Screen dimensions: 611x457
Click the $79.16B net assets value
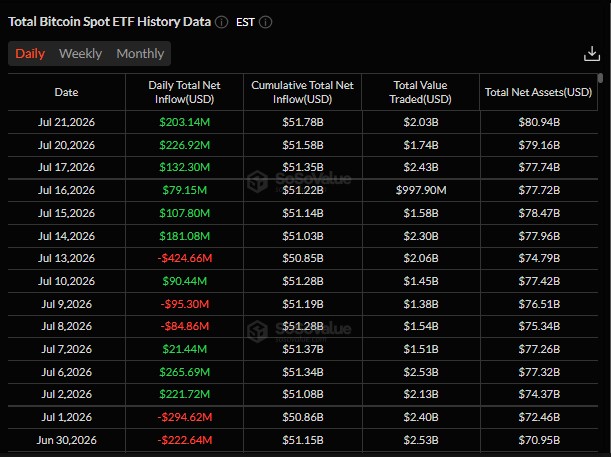[x=539, y=145]
